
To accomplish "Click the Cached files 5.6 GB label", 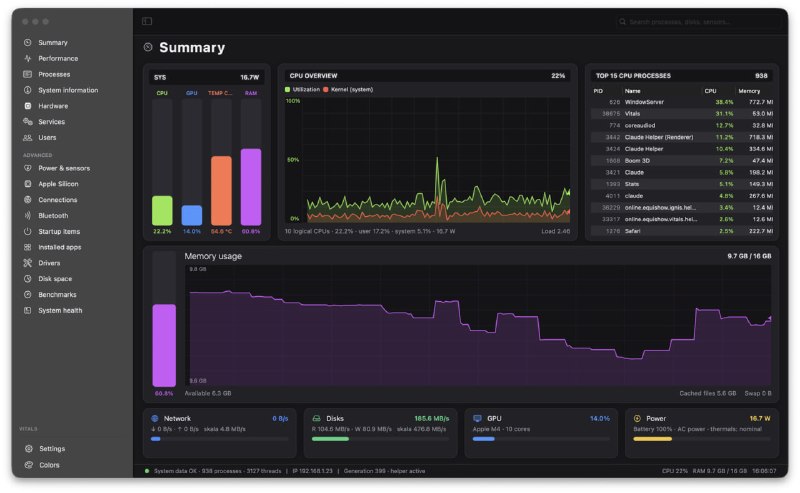I will coord(708,393).
